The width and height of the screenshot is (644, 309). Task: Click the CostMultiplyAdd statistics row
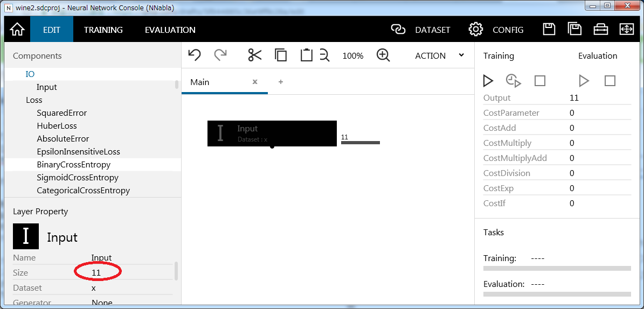point(557,158)
